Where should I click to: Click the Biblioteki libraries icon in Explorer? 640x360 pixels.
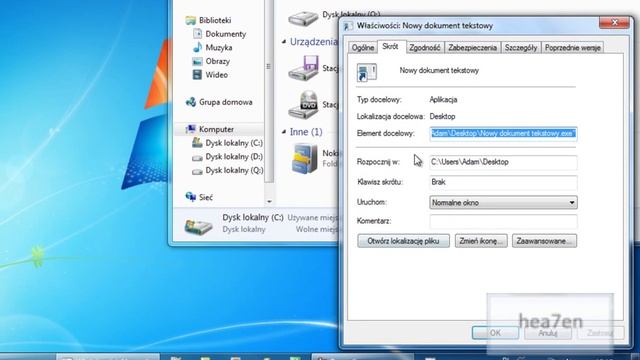191,20
